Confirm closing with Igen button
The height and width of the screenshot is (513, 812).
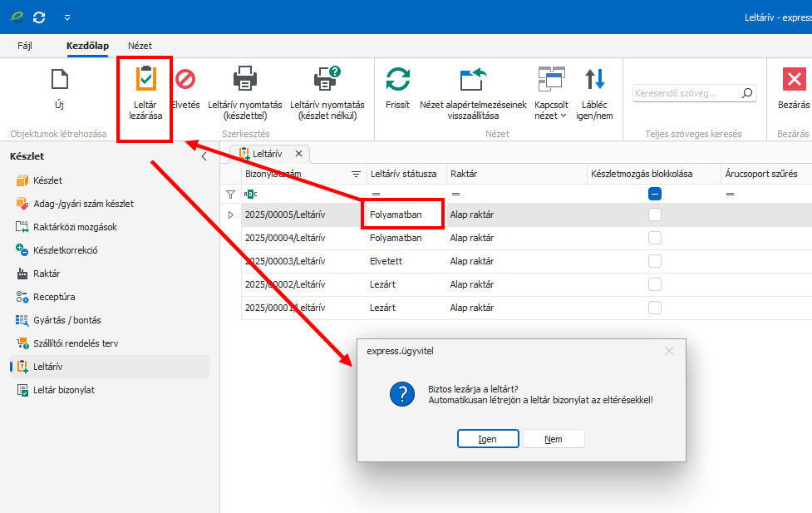[488, 439]
